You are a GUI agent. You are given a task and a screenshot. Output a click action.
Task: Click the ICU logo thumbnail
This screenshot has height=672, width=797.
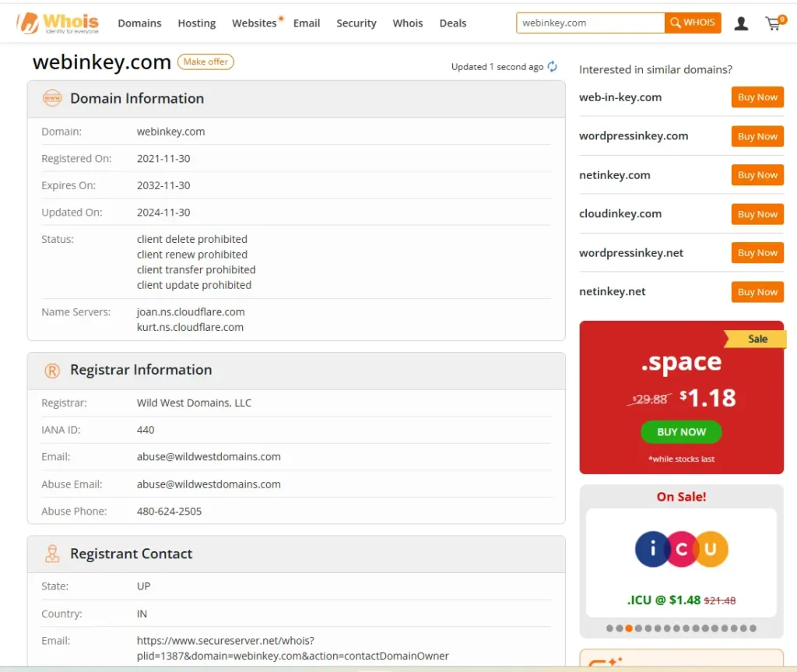pos(681,549)
